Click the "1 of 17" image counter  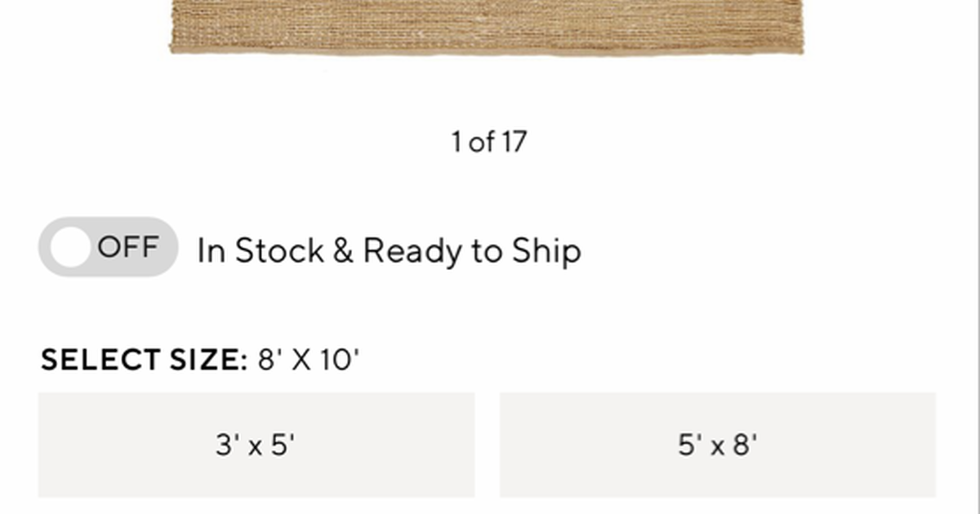488,142
